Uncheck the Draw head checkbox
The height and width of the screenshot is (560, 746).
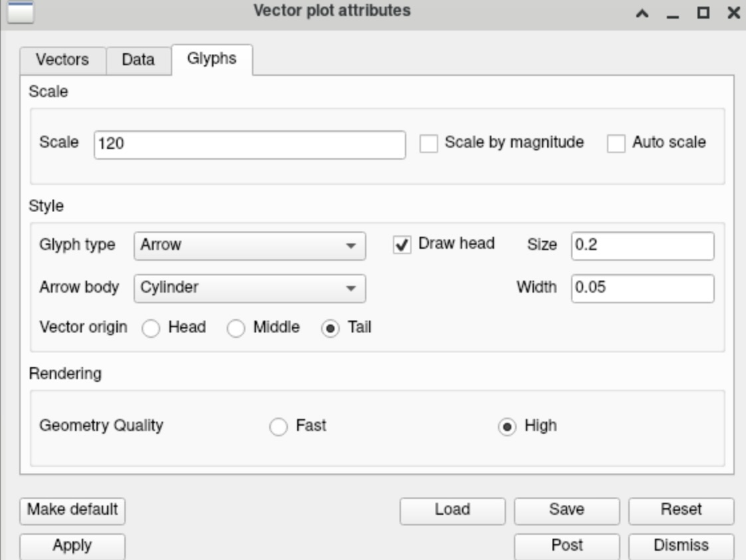[x=402, y=245]
